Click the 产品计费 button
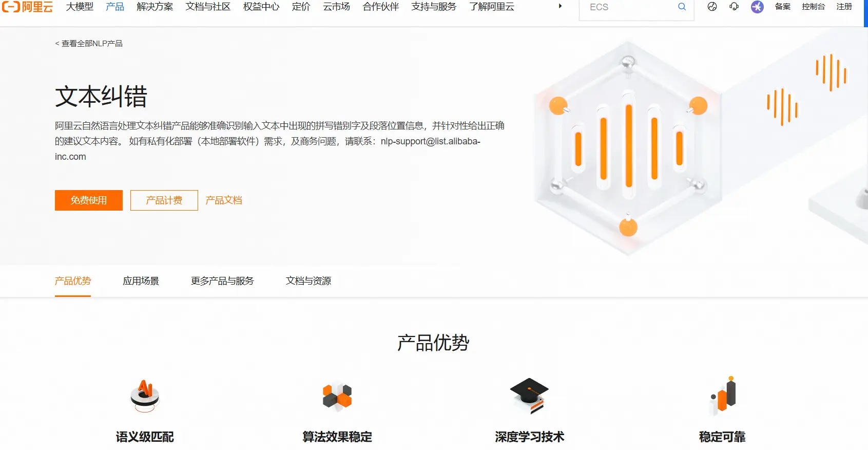This screenshot has width=868, height=450. tap(164, 200)
